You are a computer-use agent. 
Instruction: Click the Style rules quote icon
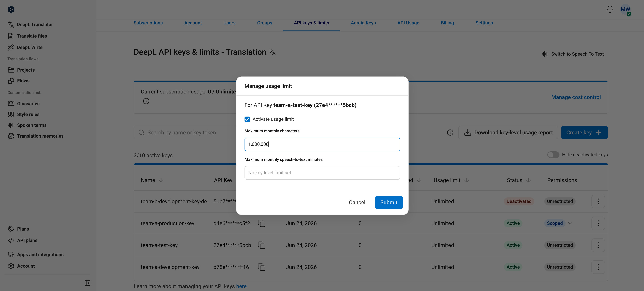point(11,115)
